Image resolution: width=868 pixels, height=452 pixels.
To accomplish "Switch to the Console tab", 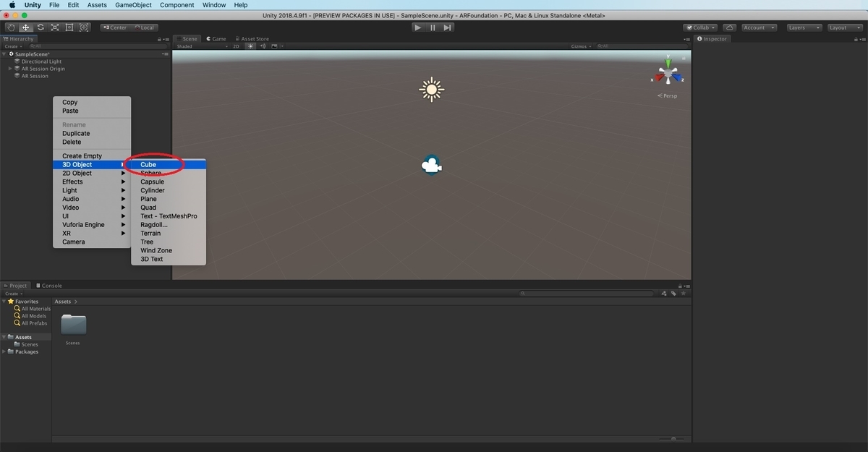I will 48,286.
